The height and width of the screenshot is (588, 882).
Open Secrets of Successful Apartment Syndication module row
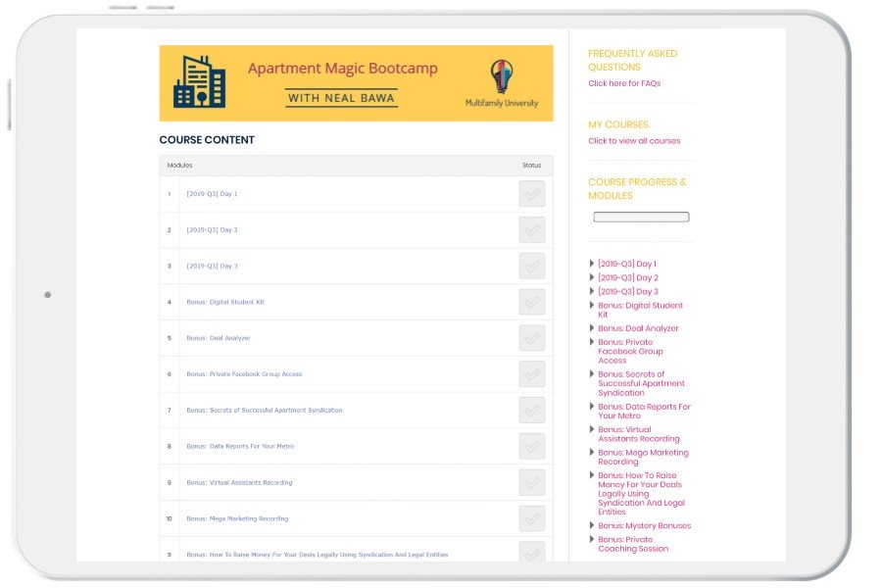coord(265,411)
